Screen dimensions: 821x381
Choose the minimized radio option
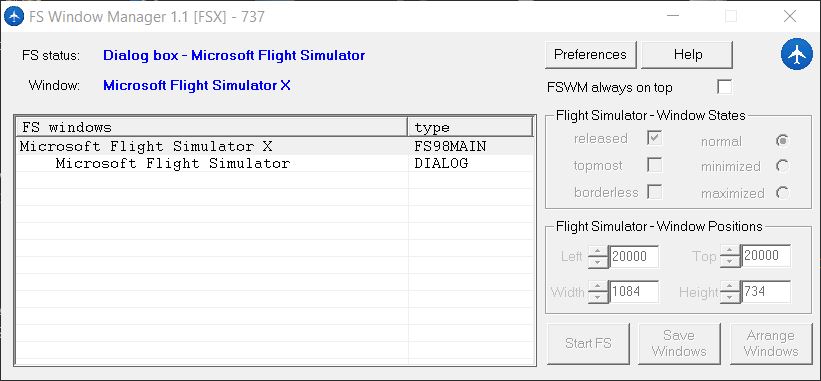tap(782, 166)
